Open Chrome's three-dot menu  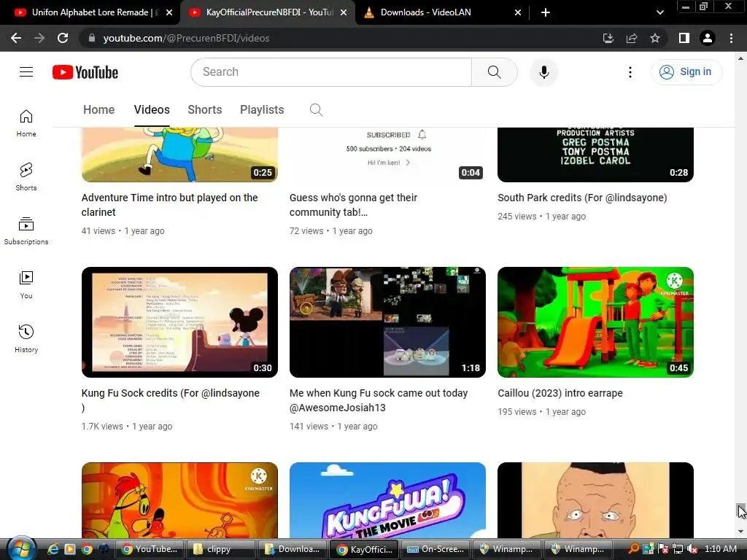click(x=731, y=38)
